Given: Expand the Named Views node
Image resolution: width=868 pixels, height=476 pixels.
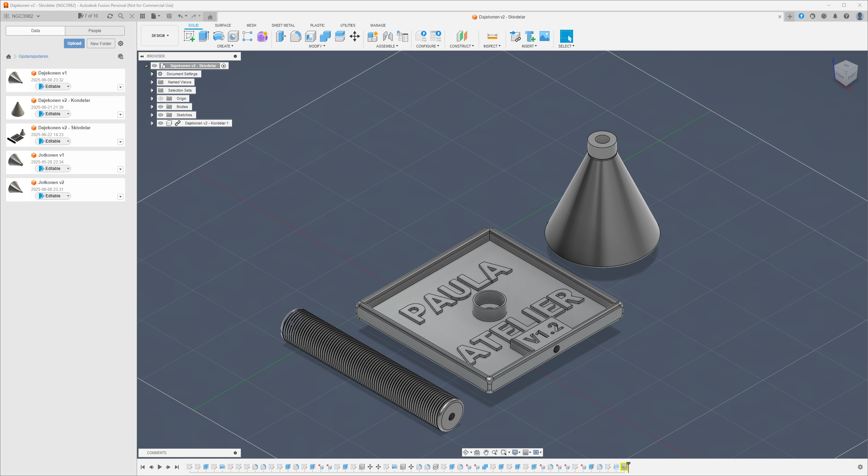Looking at the screenshot, I should [x=152, y=82].
